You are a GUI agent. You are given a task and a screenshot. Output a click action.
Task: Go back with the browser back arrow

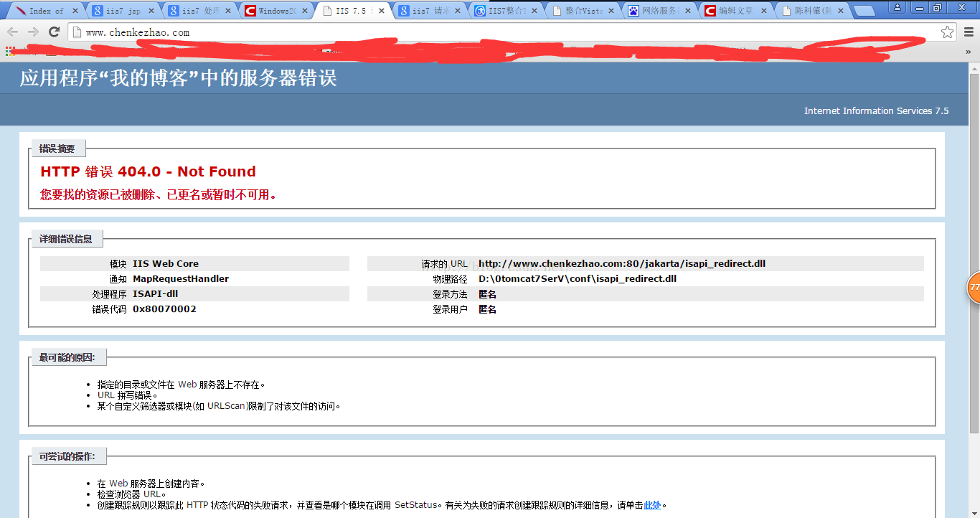coord(12,32)
